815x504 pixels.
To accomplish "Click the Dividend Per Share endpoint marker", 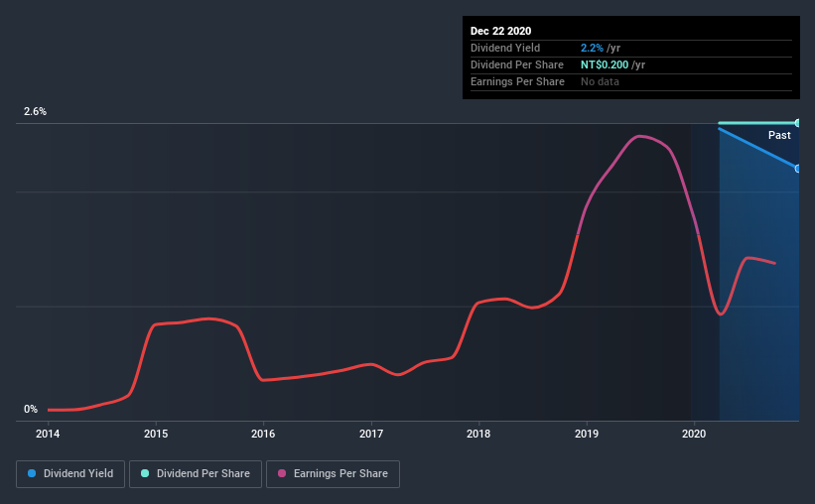I will [x=797, y=123].
